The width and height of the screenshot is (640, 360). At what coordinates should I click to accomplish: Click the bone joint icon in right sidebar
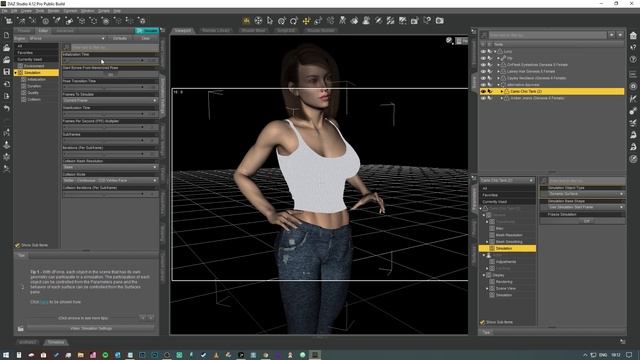633,111
